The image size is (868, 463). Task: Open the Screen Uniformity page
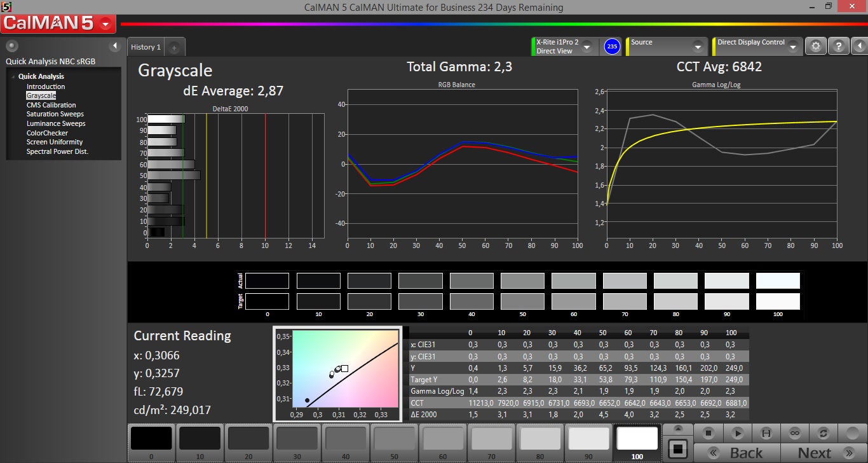tap(54, 142)
